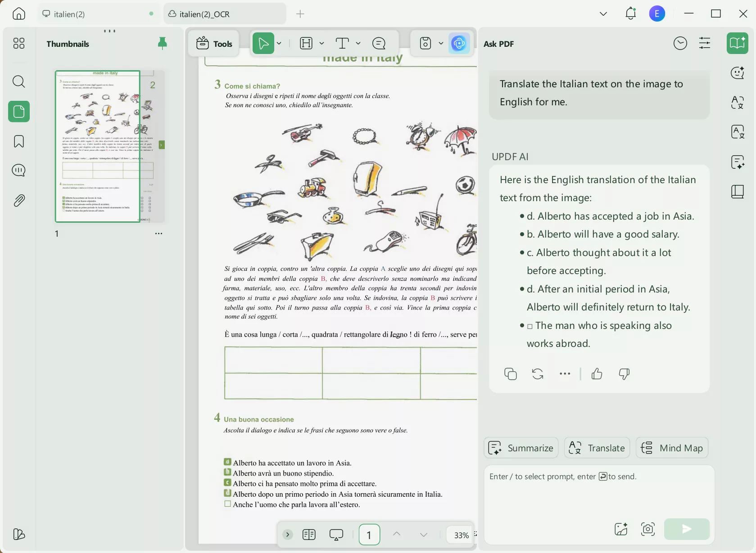Click the thumbs down on AI response
This screenshot has width=756, height=553.
point(624,374)
